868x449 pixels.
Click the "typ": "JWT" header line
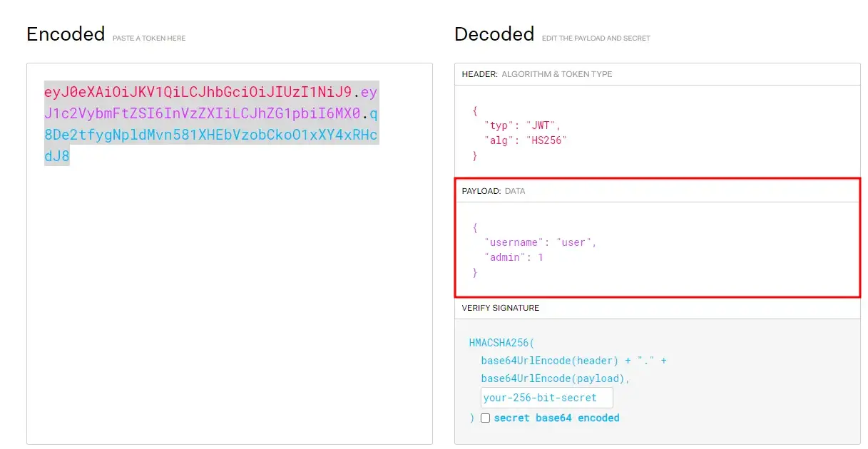pos(522,125)
